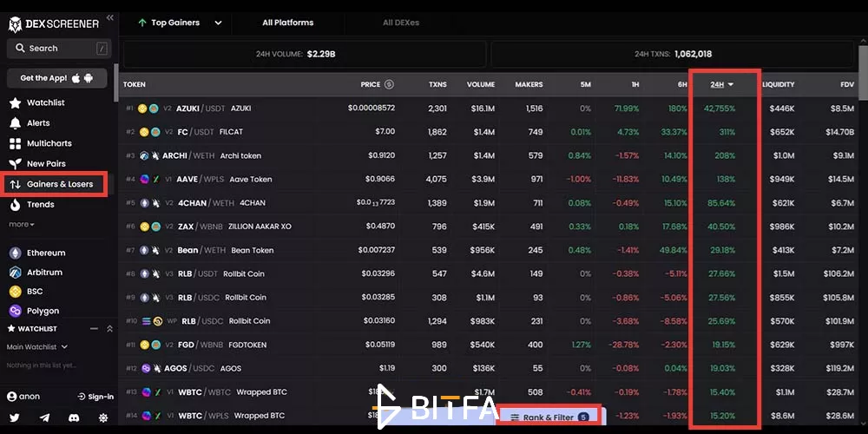Open the FGD / WBNB row
868x434 pixels.
point(490,345)
